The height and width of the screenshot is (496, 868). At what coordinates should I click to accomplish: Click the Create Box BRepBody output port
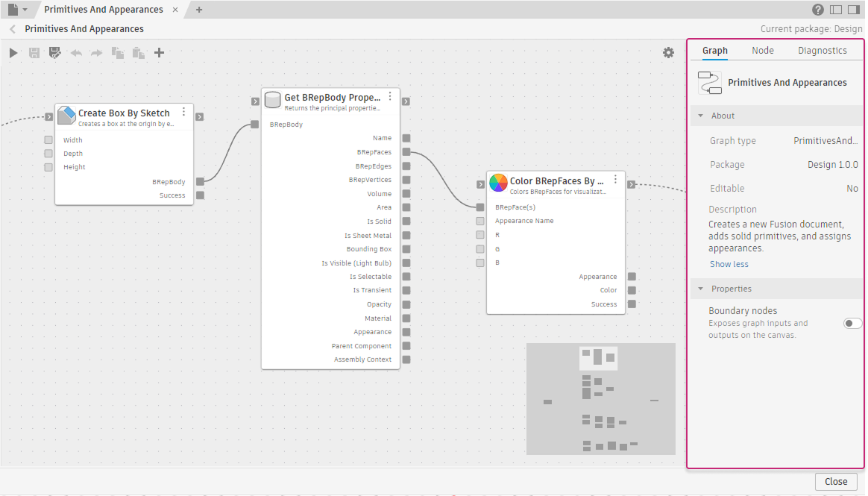click(201, 181)
